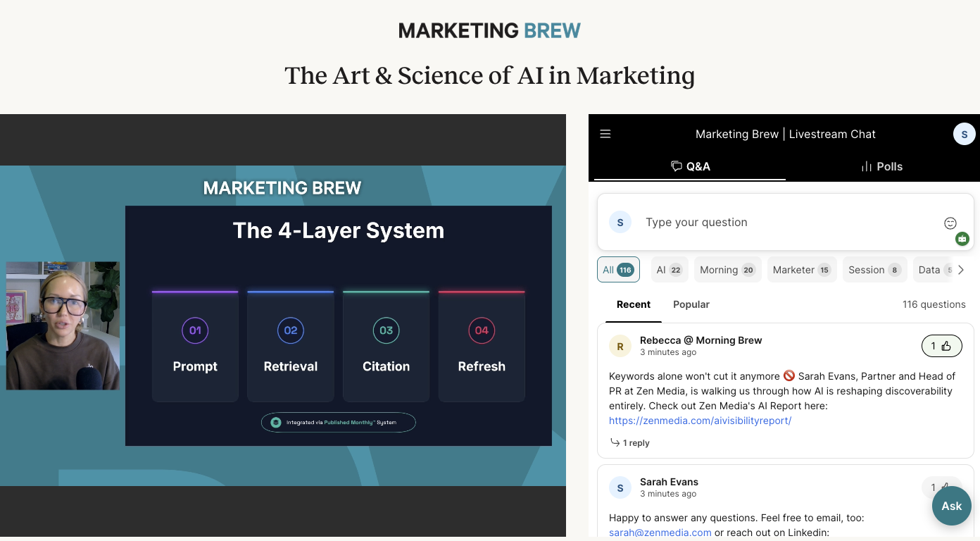Click the sarah@zenmedia.com email link
Image resolution: width=980 pixels, height=541 pixels.
click(660, 533)
